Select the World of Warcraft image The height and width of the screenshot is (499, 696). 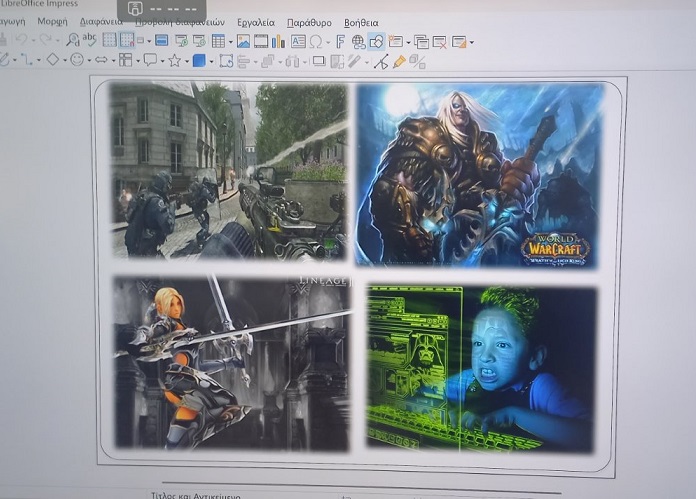[x=478, y=175]
